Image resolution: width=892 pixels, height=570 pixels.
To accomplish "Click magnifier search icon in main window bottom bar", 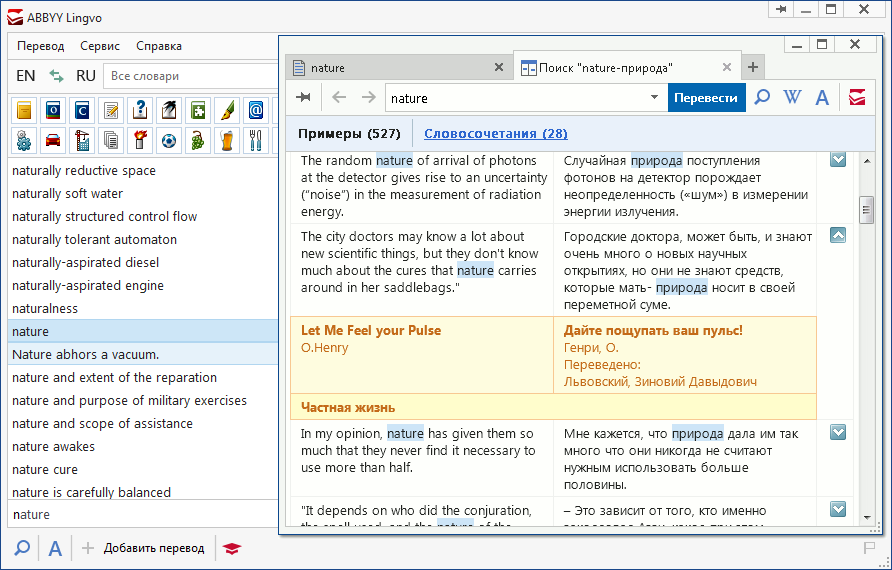I will [x=22, y=548].
